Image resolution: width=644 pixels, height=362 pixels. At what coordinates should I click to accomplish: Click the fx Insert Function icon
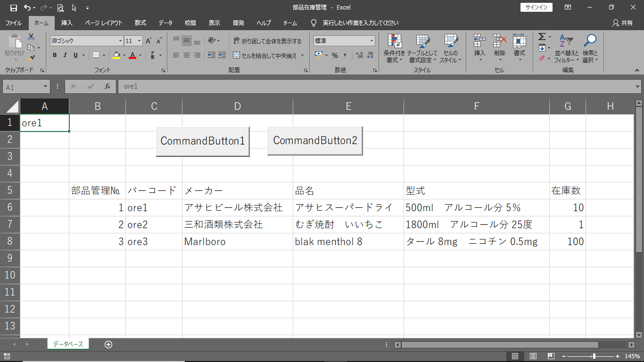click(107, 86)
